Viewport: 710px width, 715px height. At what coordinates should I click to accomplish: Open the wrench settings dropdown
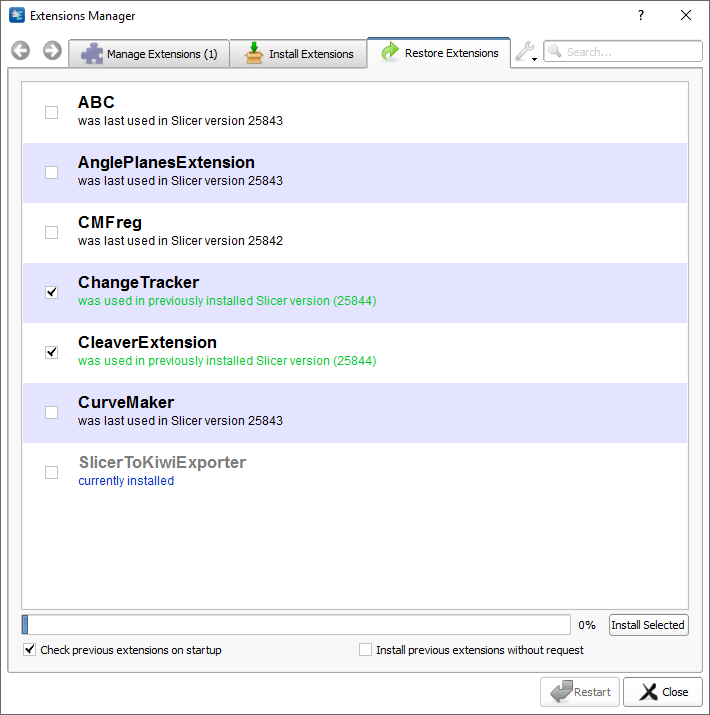tap(525, 53)
